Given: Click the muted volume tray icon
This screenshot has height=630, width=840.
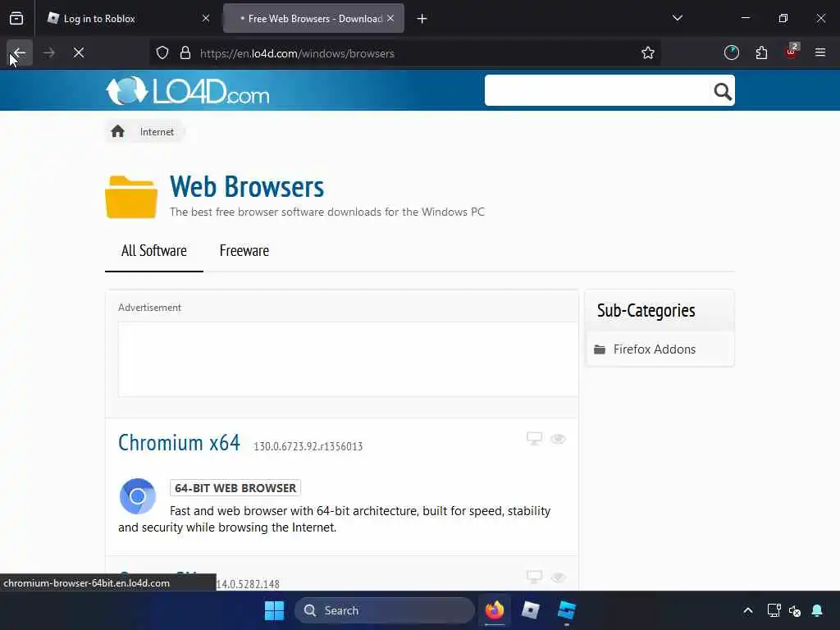Looking at the screenshot, I should point(795,610).
